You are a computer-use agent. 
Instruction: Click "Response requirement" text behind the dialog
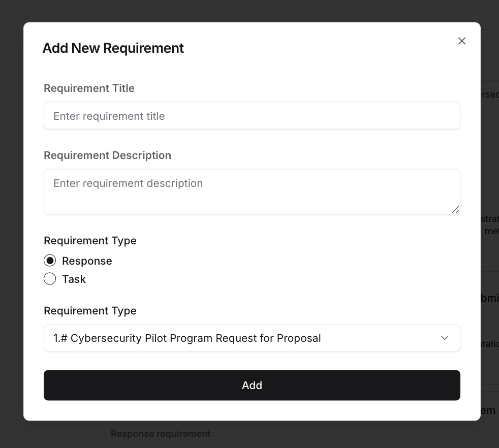pyautogui.click(x=161, y=434)
